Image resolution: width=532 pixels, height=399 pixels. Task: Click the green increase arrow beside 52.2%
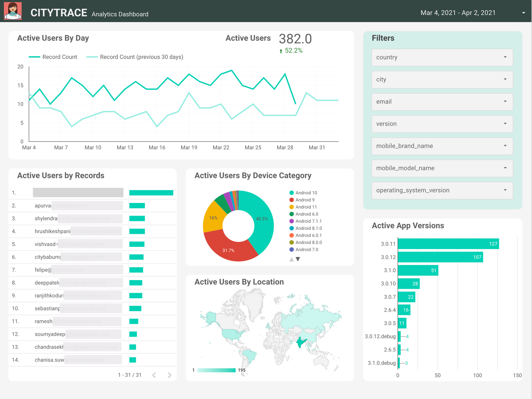[281, 51]
